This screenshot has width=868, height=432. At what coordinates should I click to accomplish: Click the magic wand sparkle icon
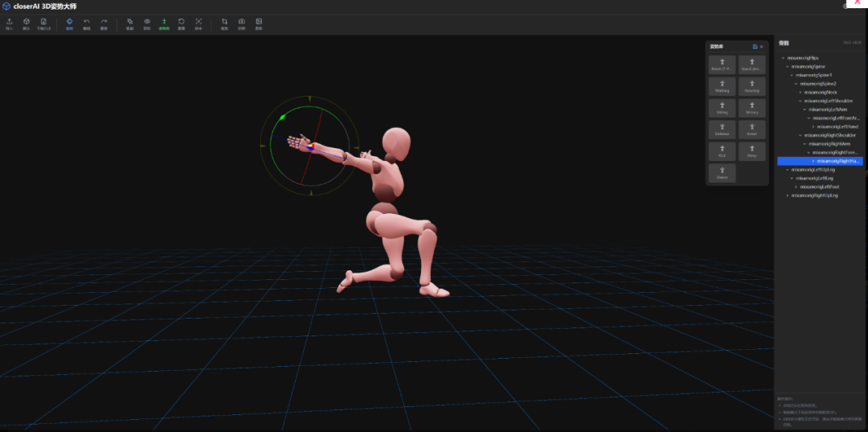pos(129,22)
